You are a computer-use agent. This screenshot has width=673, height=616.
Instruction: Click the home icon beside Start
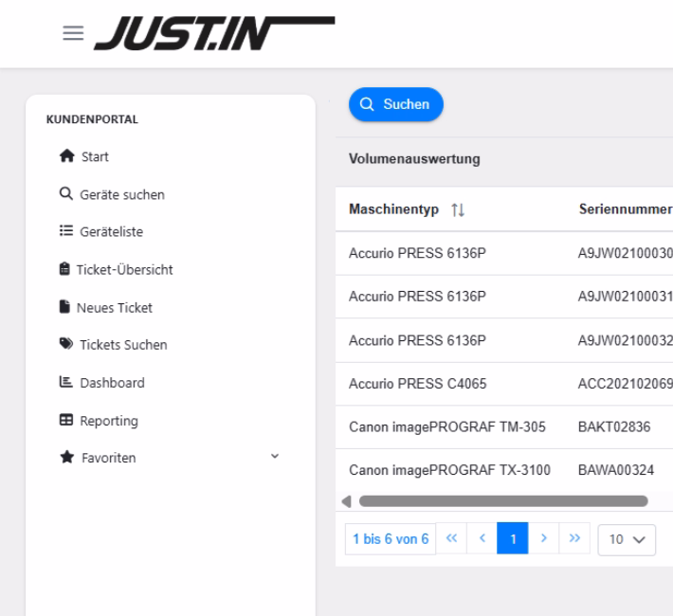(x=67, y=155)
